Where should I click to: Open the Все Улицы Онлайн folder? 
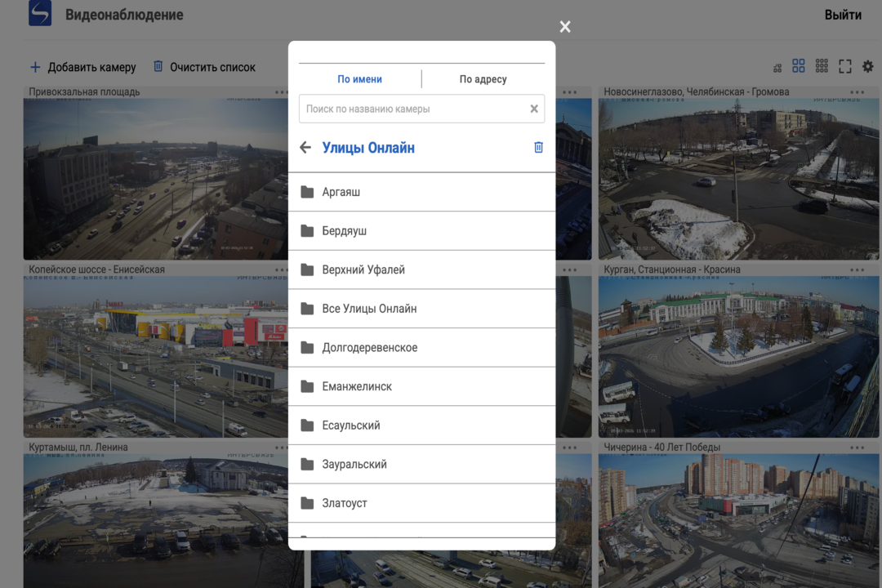(x=422, y=309)
